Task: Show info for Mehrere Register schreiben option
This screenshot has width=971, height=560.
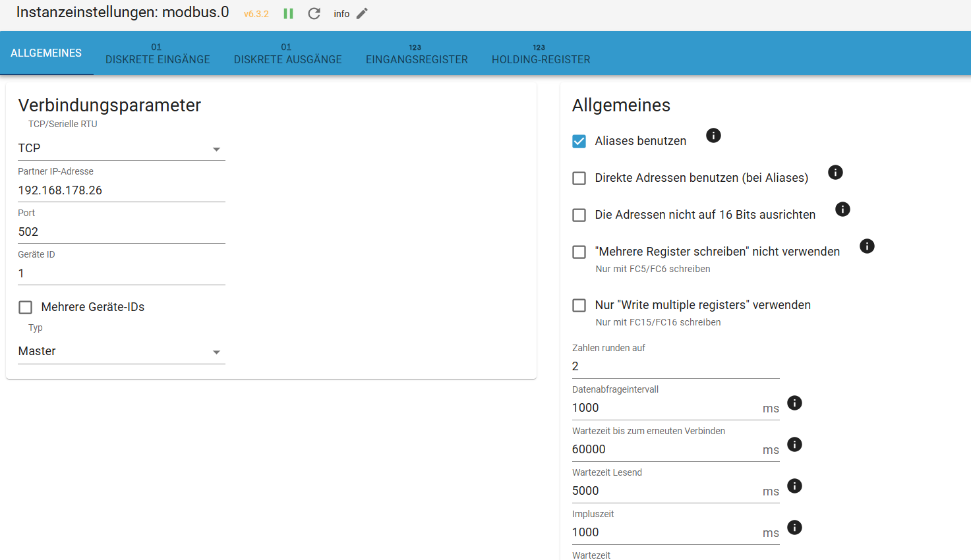Action: (x=867, y=246)
